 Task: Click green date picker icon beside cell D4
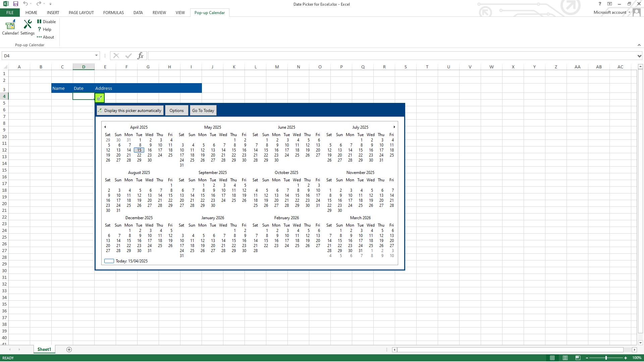point(100,98)
